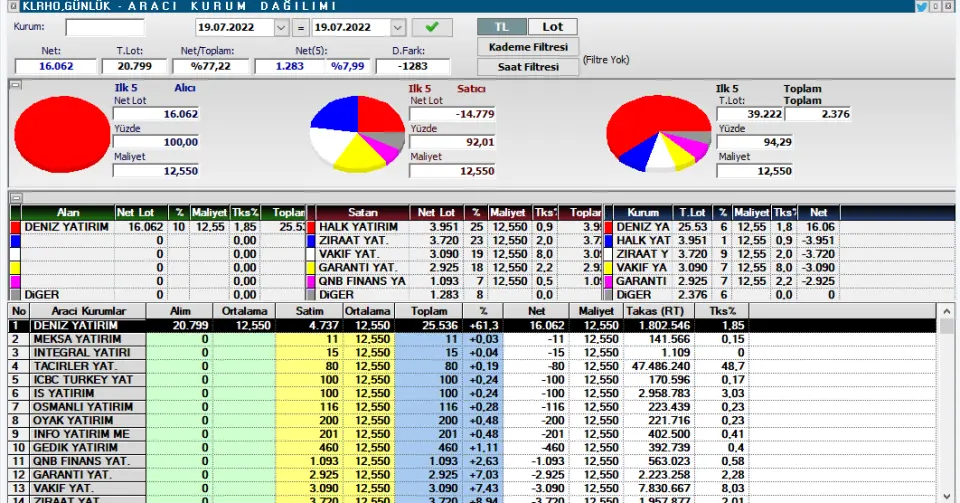Viewport: 960px width, 503px height.
Task: Click the window icon left of KLRHO title
Action: (6, 6)
